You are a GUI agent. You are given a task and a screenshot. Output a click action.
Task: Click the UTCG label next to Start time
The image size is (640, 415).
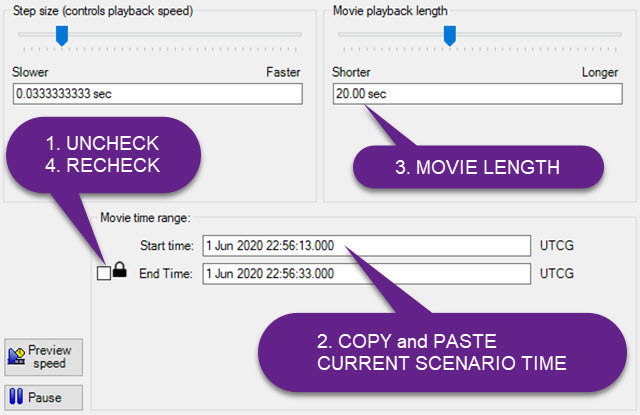[556, 246]
